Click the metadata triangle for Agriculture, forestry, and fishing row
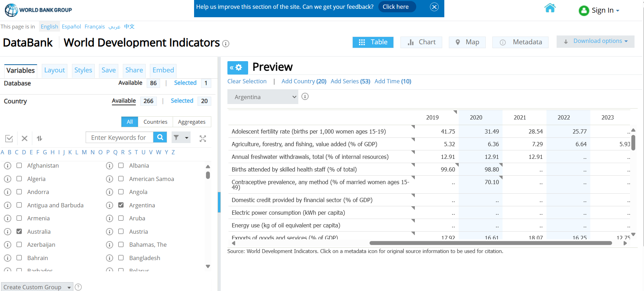 pos(413,139)
